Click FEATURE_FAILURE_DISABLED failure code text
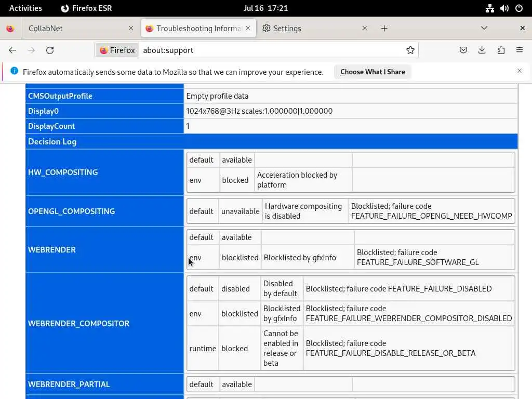The image size is (532, 399). click(440, 289)
